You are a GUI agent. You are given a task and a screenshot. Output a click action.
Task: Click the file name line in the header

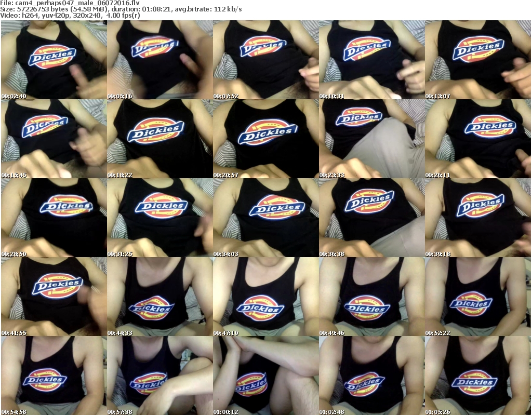click(70, 3)
